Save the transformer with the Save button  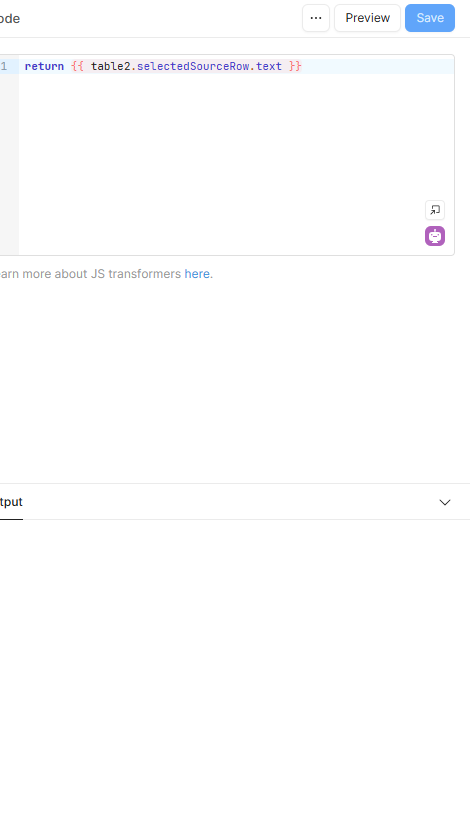[430, 18]
